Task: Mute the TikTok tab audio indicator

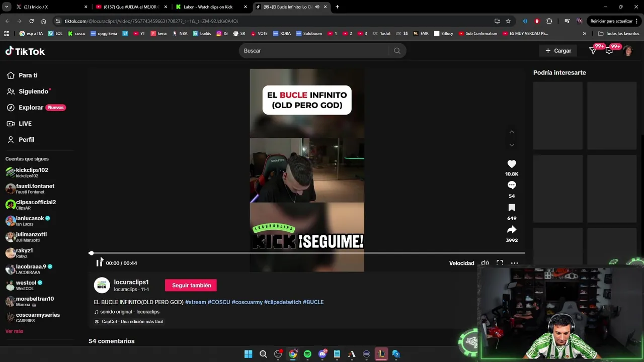Action: (x=317, y=7)
